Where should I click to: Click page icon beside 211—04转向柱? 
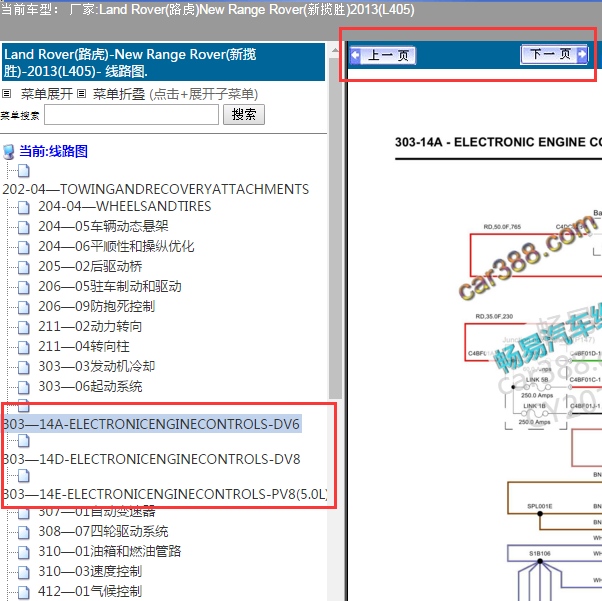pyautogui.click(x=23, y=347)
